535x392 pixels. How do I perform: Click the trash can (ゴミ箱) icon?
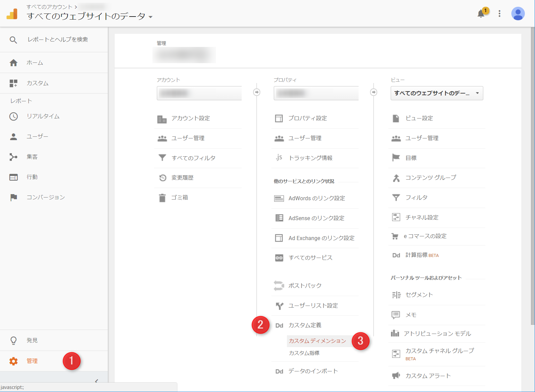[x=162, y=198]
